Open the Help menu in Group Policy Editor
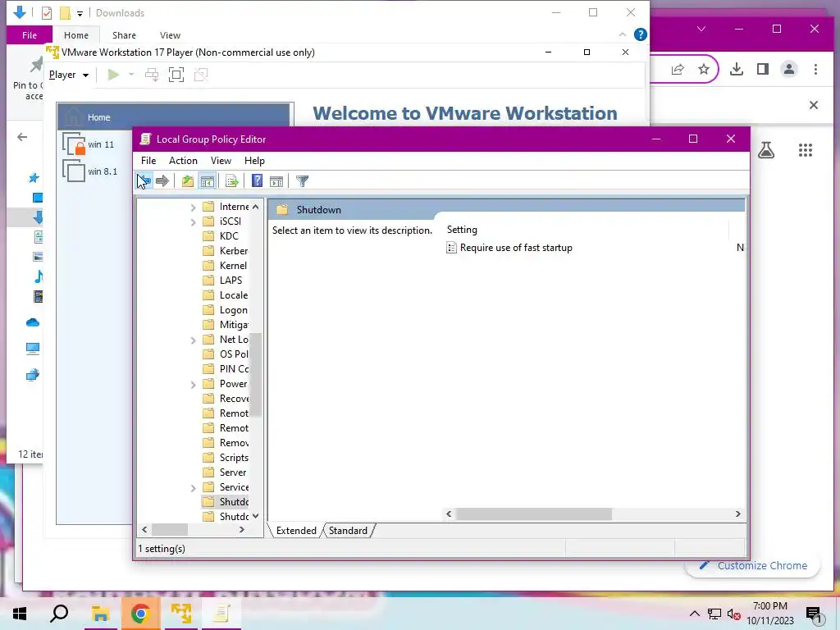 point(254,161)
